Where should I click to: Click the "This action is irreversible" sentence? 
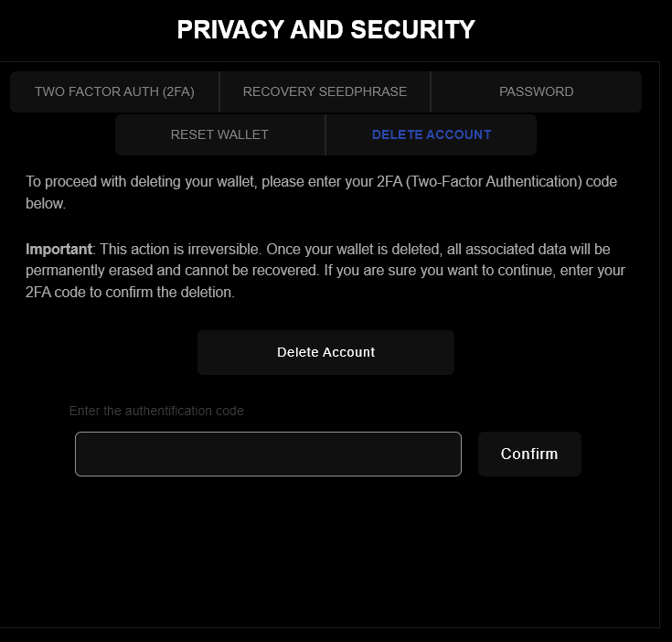point(185,249)
